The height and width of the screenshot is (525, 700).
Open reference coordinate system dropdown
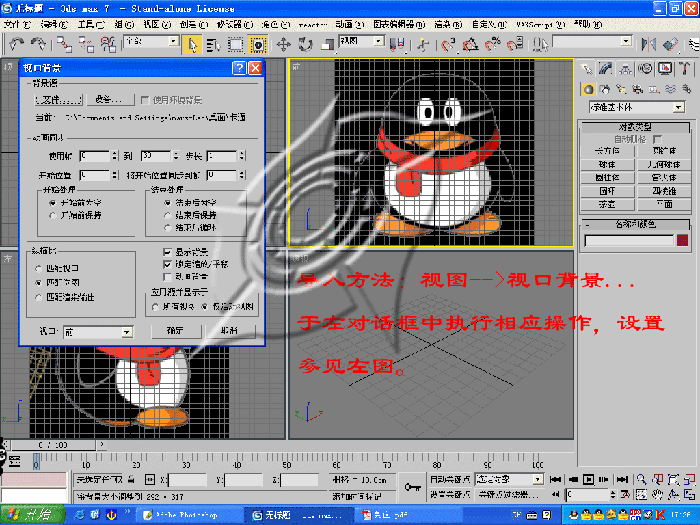coord(379,42)
